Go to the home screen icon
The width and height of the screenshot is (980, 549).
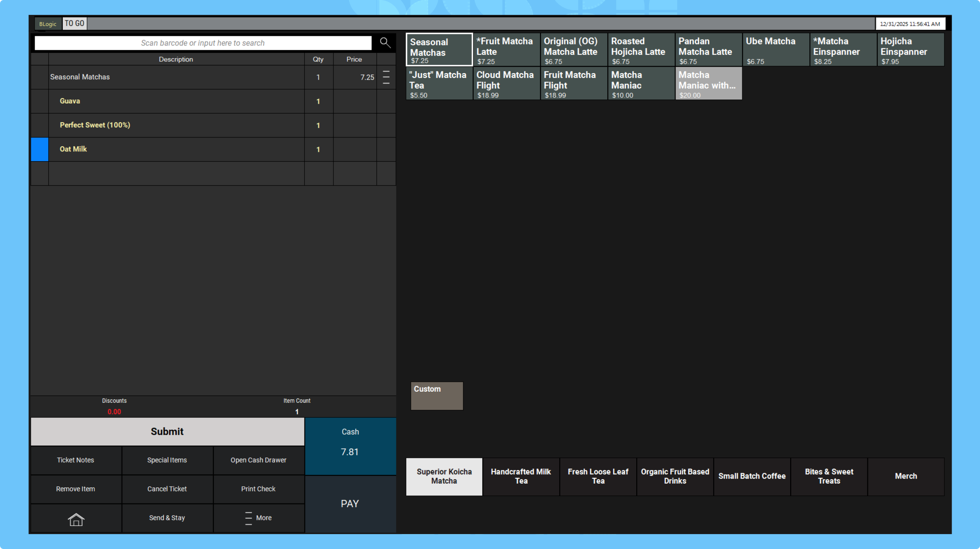76,518
